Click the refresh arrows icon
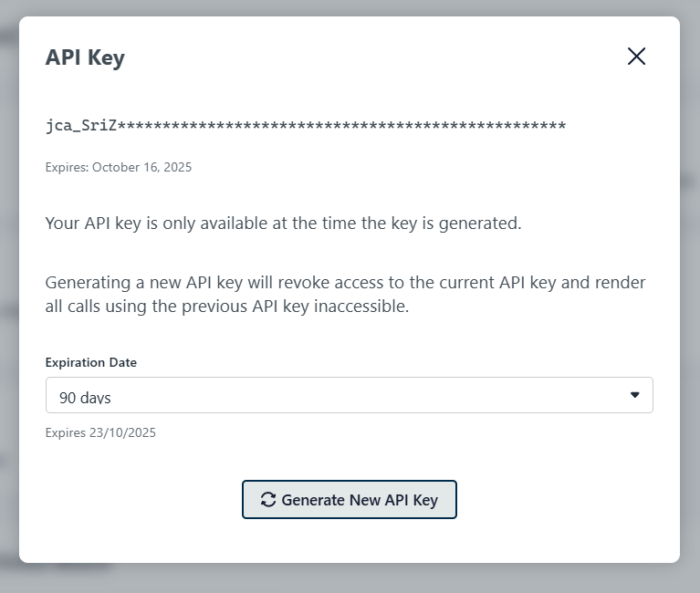Viewport: 700px width, 593px height. pyautogui.click(x=267, y=499)
